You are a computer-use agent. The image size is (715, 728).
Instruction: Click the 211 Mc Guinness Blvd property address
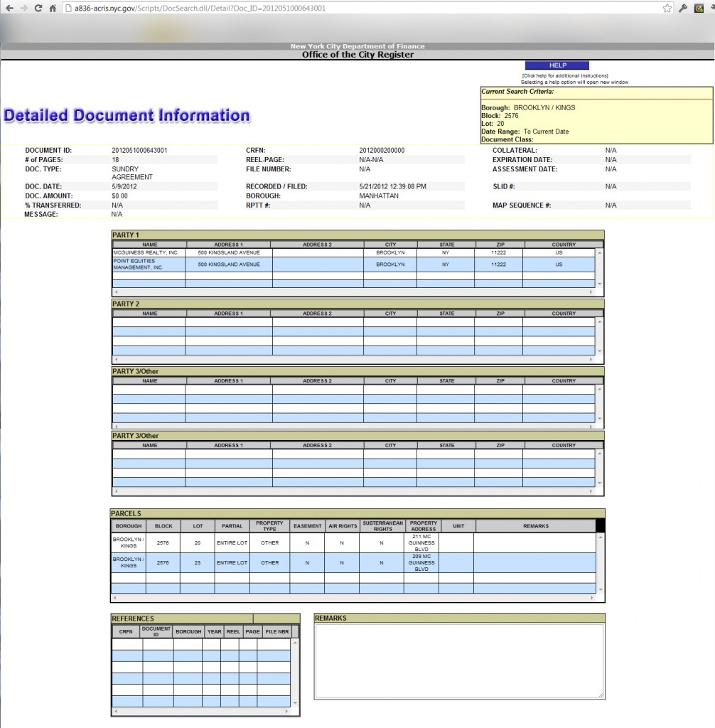tap(421, 542)
